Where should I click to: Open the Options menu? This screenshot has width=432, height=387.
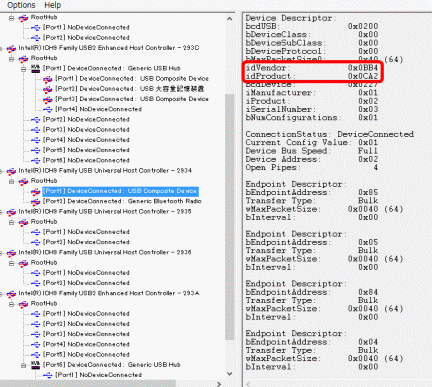[x=21, y=5]
